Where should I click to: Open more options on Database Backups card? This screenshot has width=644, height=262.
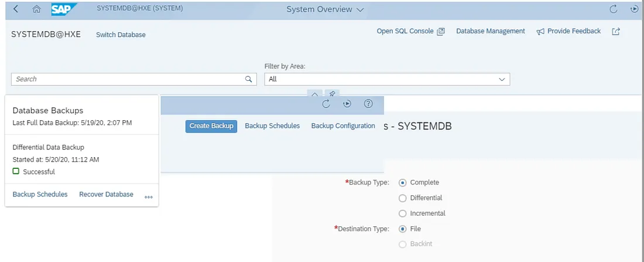coord(149,197)
